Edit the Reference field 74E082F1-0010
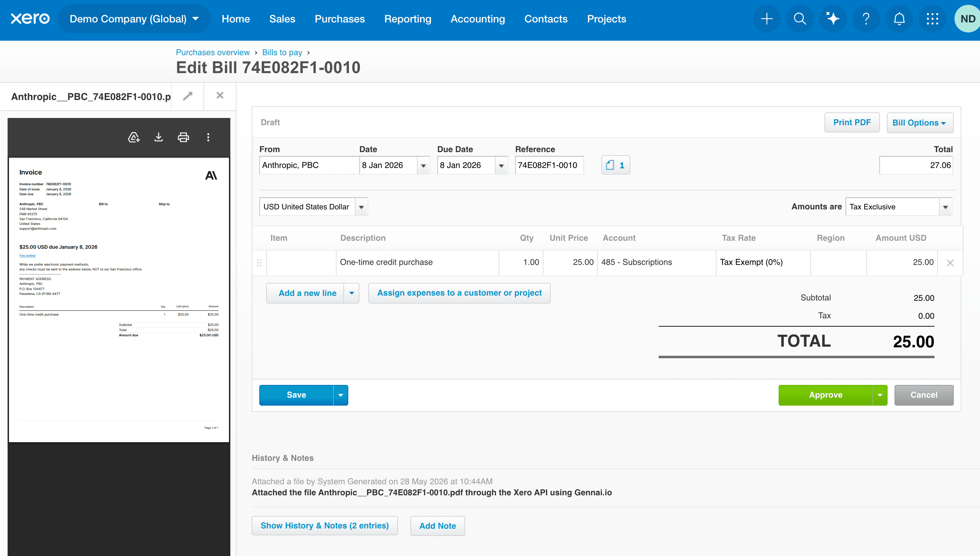The image size is (980, 556). [x=549, y=165]
